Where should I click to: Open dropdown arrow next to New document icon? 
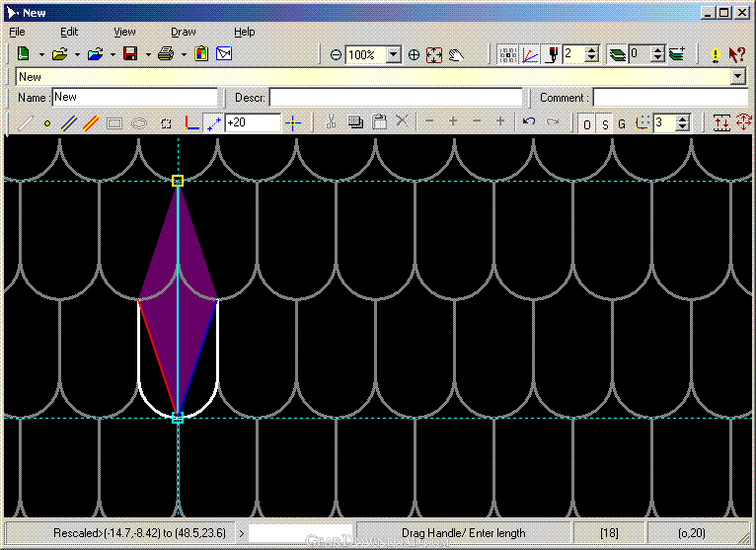coord(41,55)
